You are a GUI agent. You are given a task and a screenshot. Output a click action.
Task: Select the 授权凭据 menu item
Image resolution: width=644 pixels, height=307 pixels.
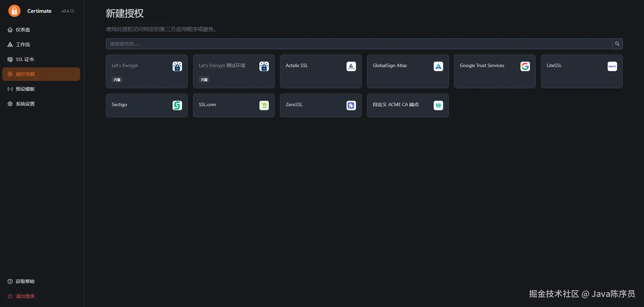[x=41, y=74]
